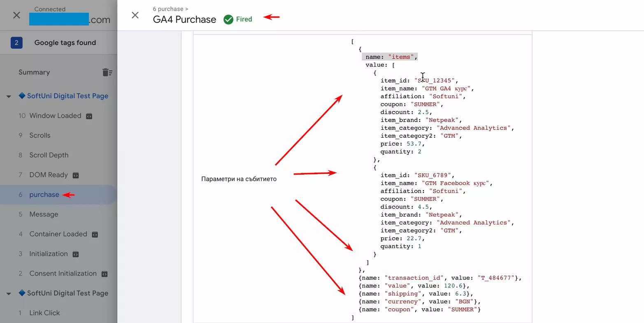Select event 3 Initialization
This screenshot has height=323, width=644.
point(48,254)
